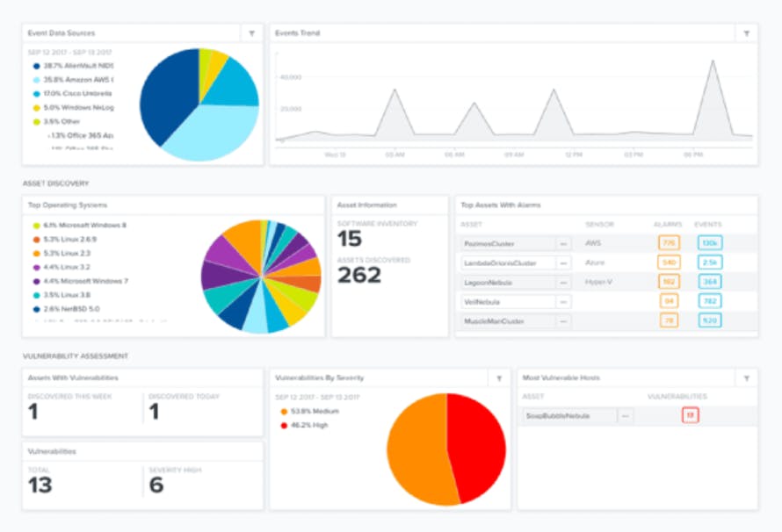Click filter icon on Vulnerabilities By Severity

499,378
